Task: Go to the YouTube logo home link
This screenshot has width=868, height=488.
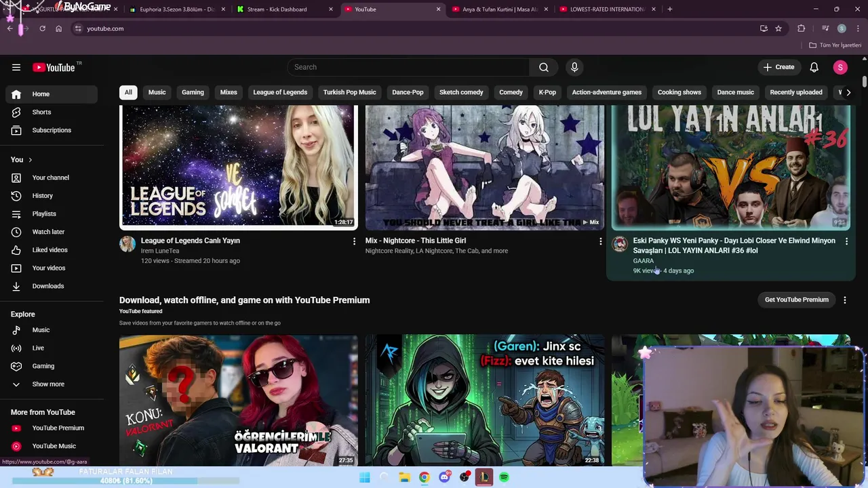Action: 54,67
